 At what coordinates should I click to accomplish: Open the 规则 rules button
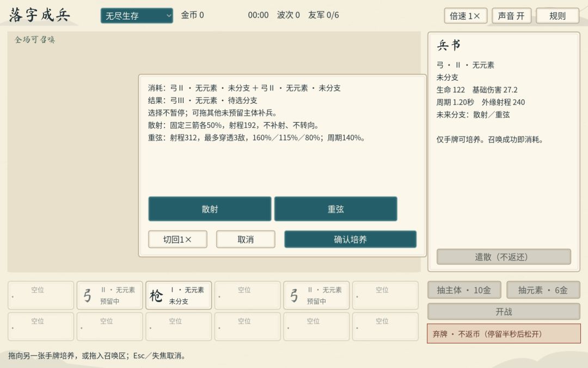click(558, 16)
